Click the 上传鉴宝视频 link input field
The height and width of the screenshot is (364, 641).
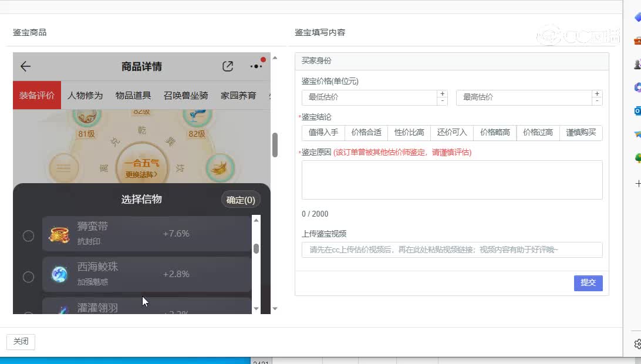coord(452,250)
